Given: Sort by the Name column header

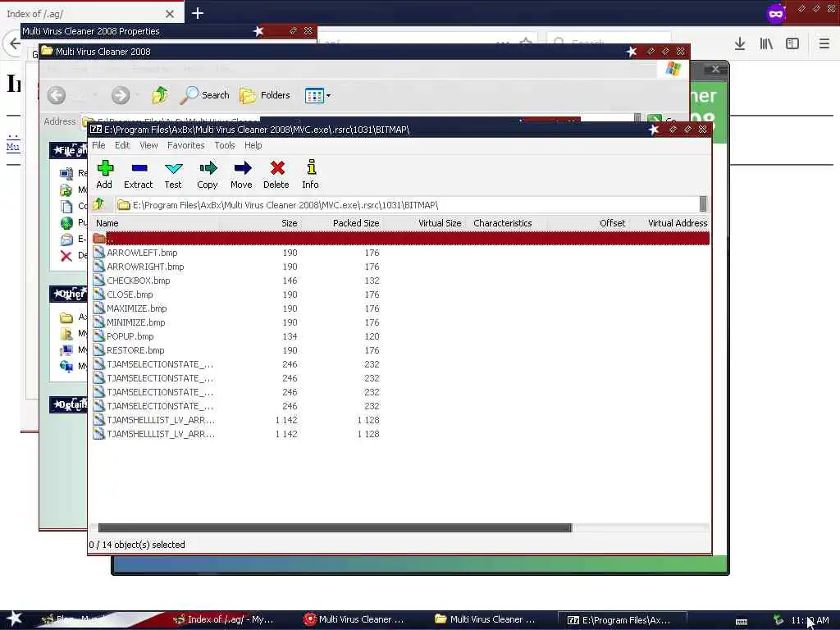Looking at the screenshot, I should 155,223.
